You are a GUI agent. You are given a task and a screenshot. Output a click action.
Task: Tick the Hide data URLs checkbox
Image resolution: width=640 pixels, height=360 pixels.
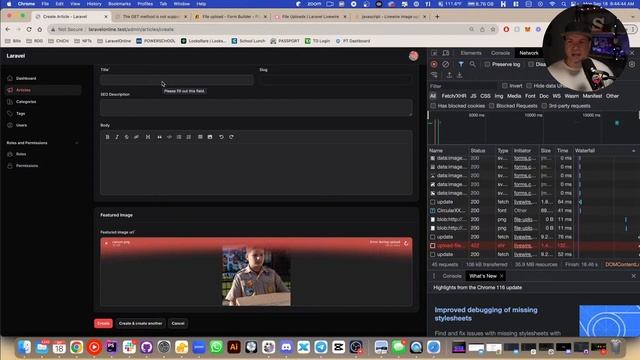(x=529, y=86)
